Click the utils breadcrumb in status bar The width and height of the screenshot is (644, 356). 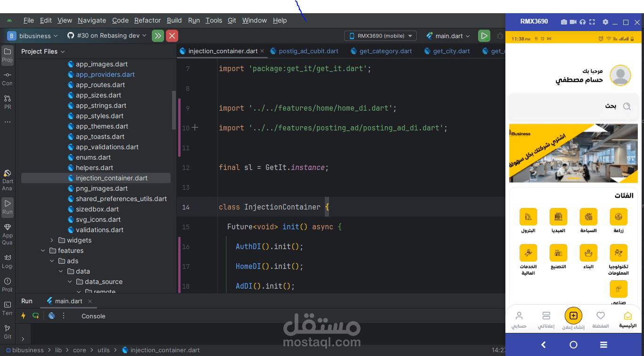[103, 350]
